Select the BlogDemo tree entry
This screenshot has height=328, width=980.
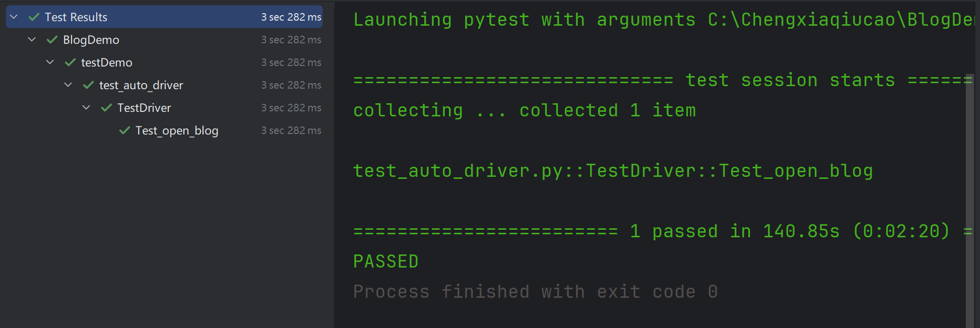tap(91, 40)
